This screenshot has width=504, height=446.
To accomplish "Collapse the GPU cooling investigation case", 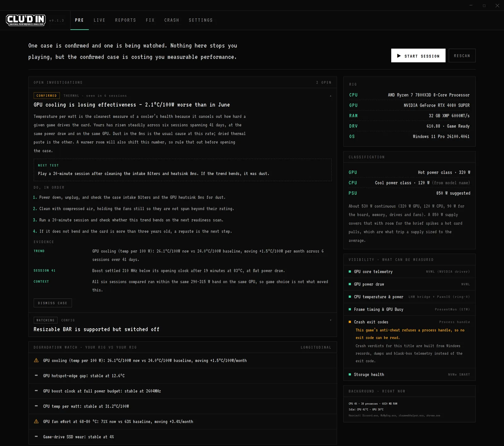I will 330,96.
